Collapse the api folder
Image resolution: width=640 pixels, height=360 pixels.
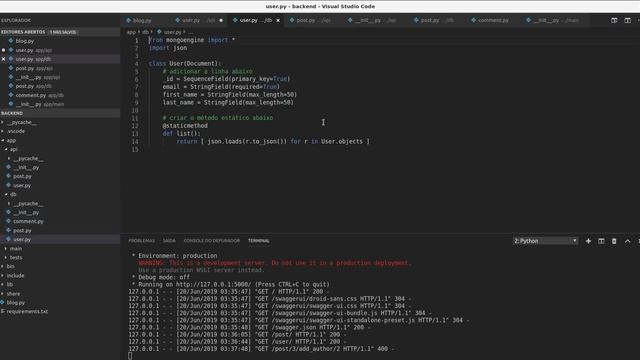pos(13,149)
